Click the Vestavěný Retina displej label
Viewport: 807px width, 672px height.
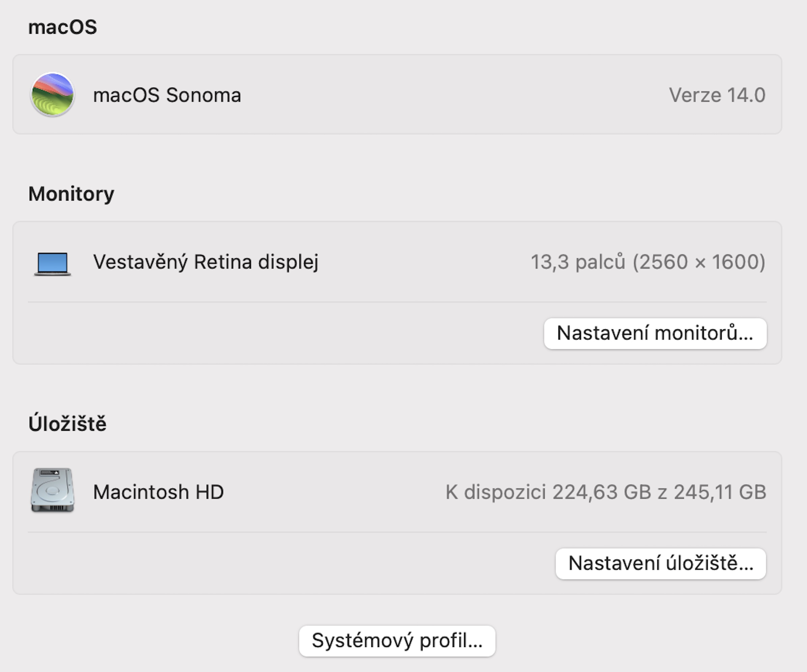coord(206,262)
